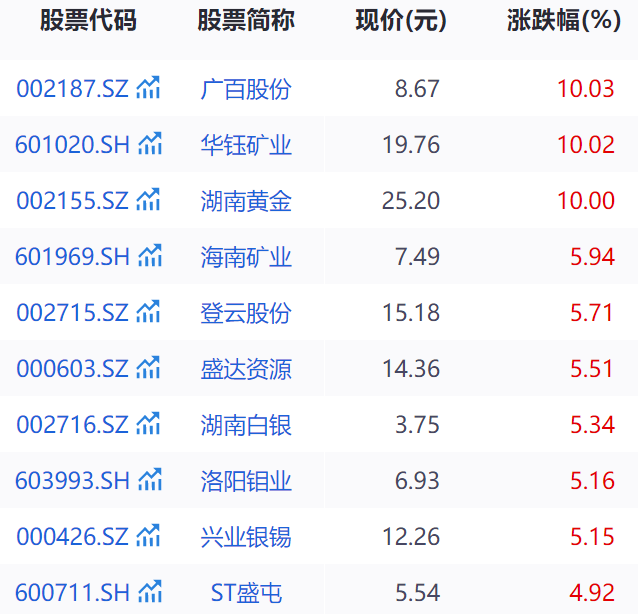Open stock name 兴业银锡
This screenshot has height=614, width=638.
pyautogui.click(x=246, y=537)
